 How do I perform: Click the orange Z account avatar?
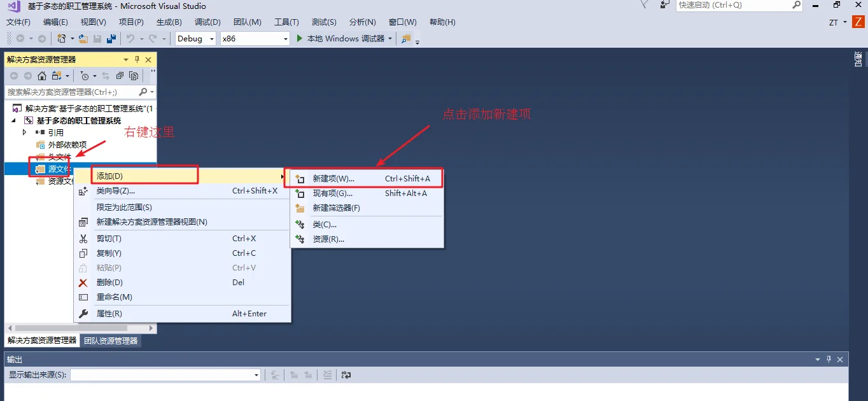coord(858,22)
